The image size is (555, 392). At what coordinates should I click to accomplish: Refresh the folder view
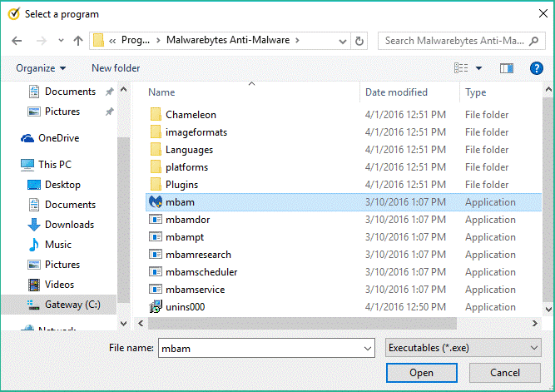[x=359, y=41]
